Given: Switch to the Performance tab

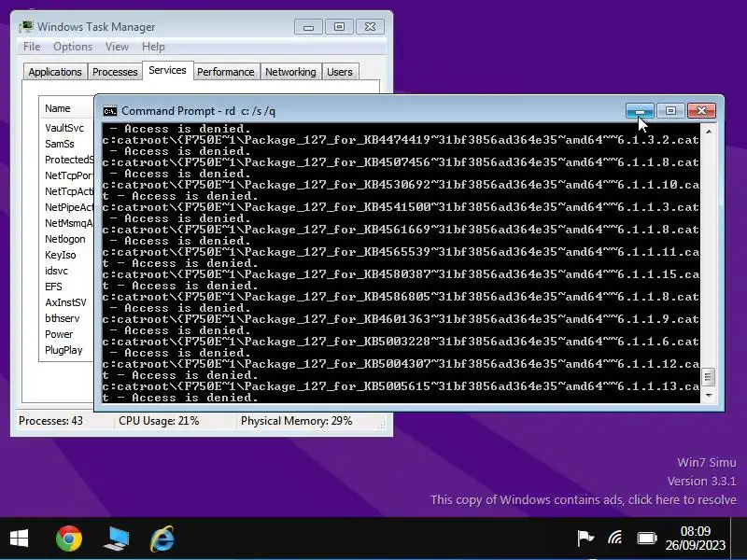Looking at the screenshot, I should click(x=226, y=72).
